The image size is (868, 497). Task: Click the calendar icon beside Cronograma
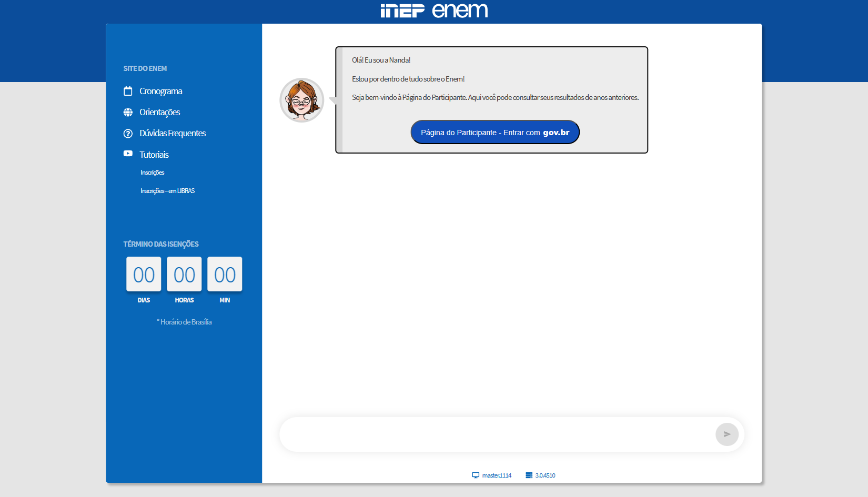click(128, 91)
